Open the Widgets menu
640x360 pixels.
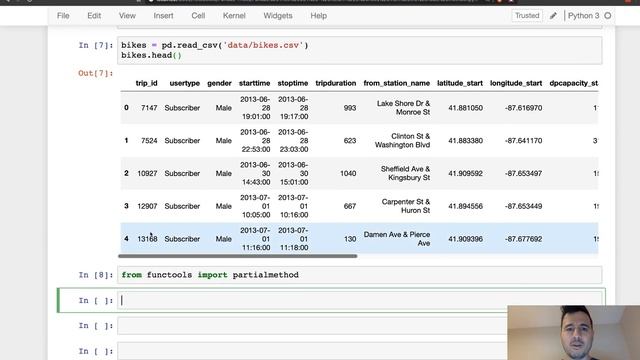278,16
